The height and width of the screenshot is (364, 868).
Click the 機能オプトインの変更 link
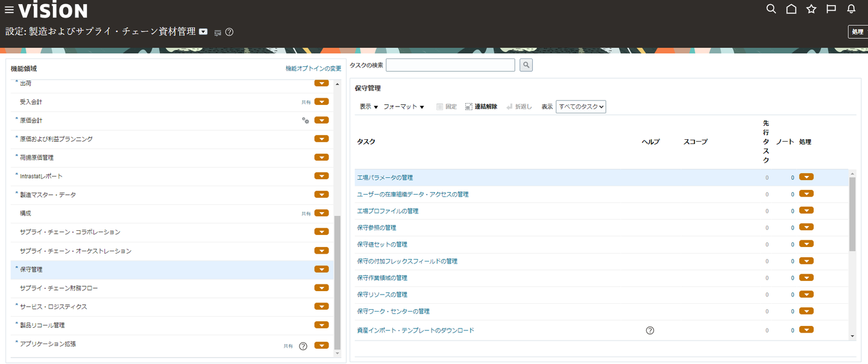point(313,69)
